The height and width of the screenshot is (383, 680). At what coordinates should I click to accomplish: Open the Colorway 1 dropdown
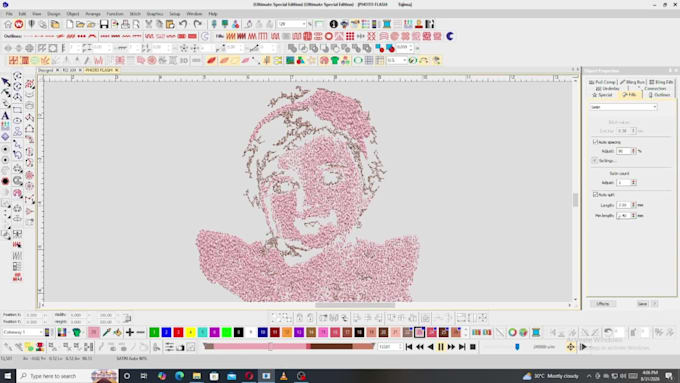pos(23,332)
